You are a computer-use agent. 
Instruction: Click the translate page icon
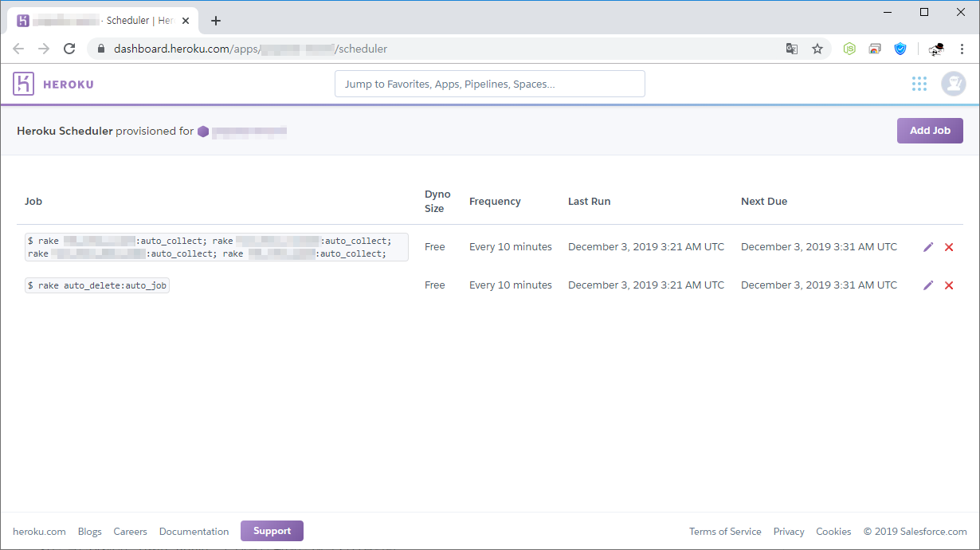pos(792,49)
